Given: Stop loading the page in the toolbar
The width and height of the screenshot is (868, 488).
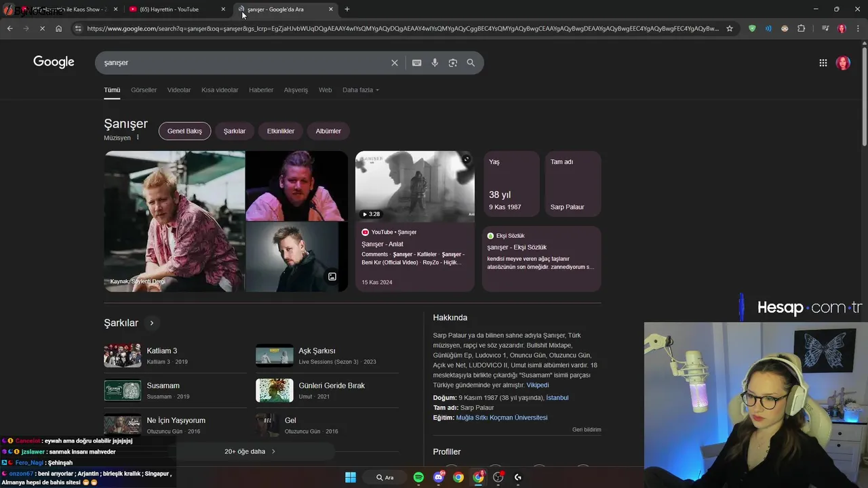Looking at the screenshot, I should 42,28.
